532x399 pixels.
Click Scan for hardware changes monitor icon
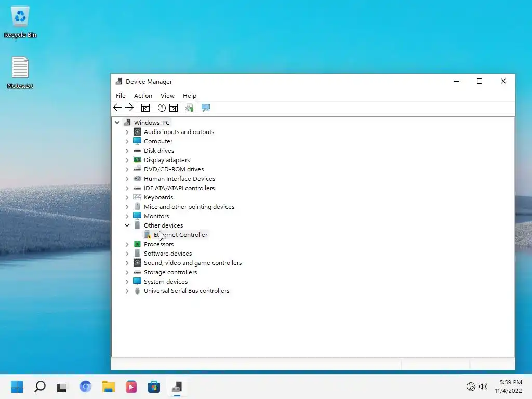click(x=206, y=108)
